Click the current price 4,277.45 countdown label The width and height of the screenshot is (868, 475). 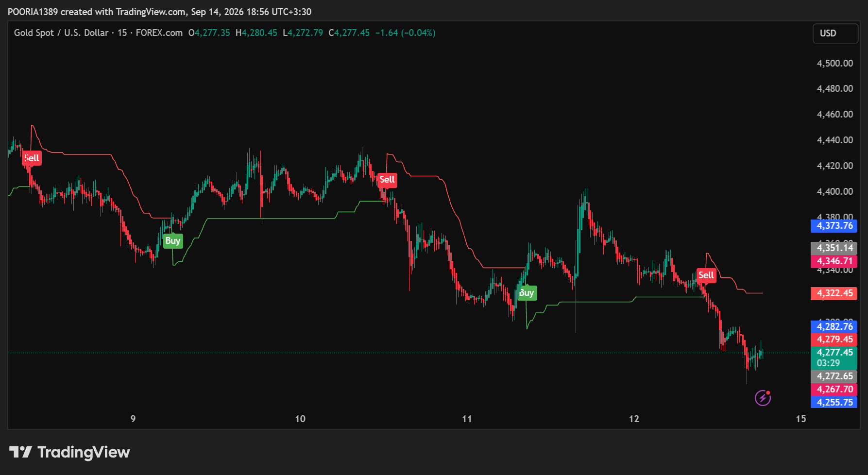(x=834, y=357)
